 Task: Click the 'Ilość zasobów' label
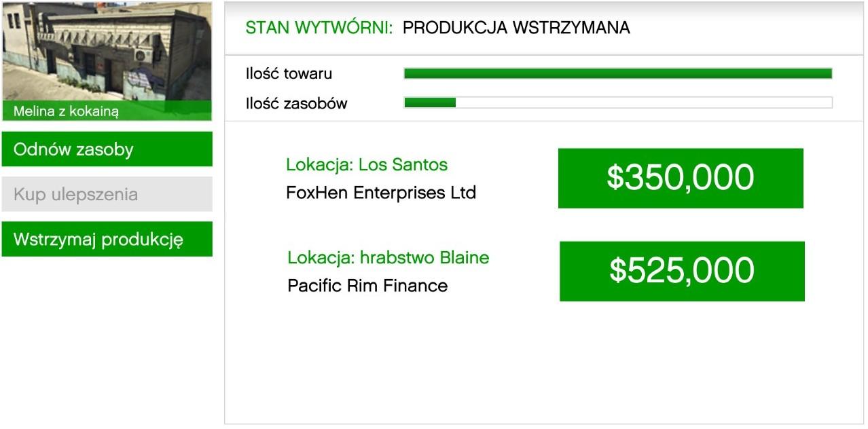pos(296,103)
